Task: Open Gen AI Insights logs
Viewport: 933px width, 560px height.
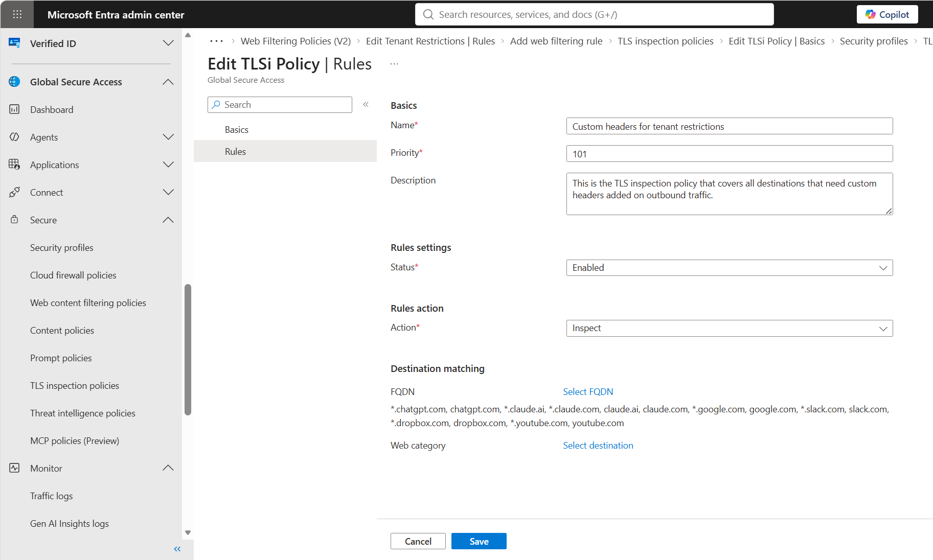Action: pyautogui.click(x=70, y=523)
